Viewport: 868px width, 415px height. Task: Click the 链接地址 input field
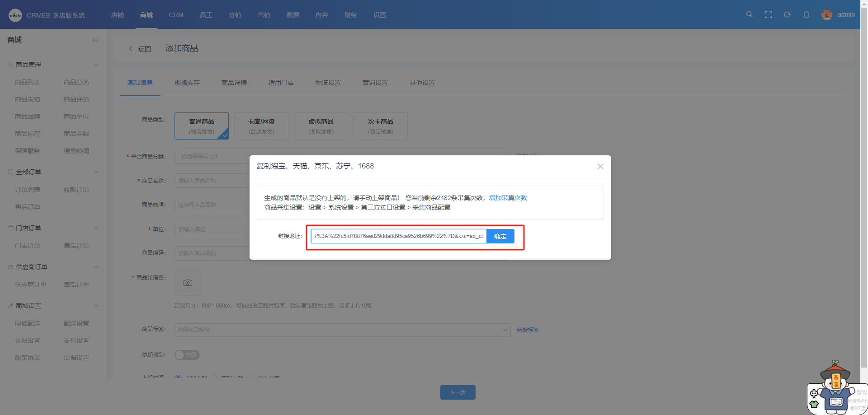pos(398,236)
